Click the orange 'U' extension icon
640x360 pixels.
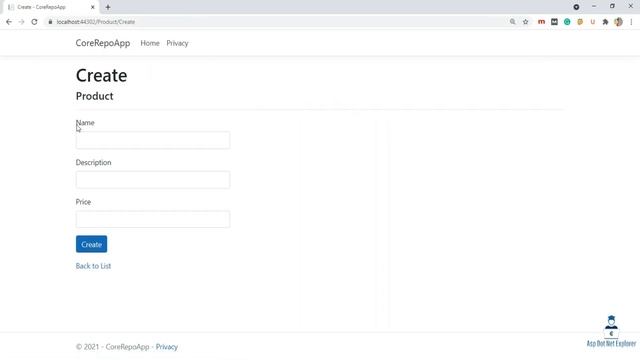pos(593,22)
